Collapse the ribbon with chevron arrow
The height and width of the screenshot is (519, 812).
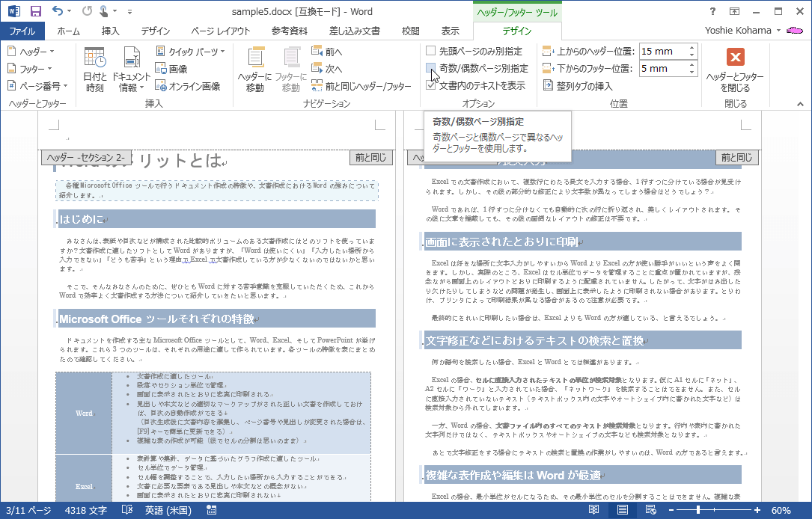coord(800,104)
